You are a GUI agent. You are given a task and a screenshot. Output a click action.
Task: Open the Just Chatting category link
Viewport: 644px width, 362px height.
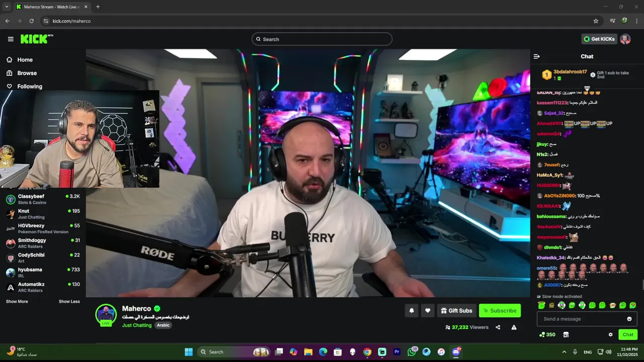[x=137, y=325]
